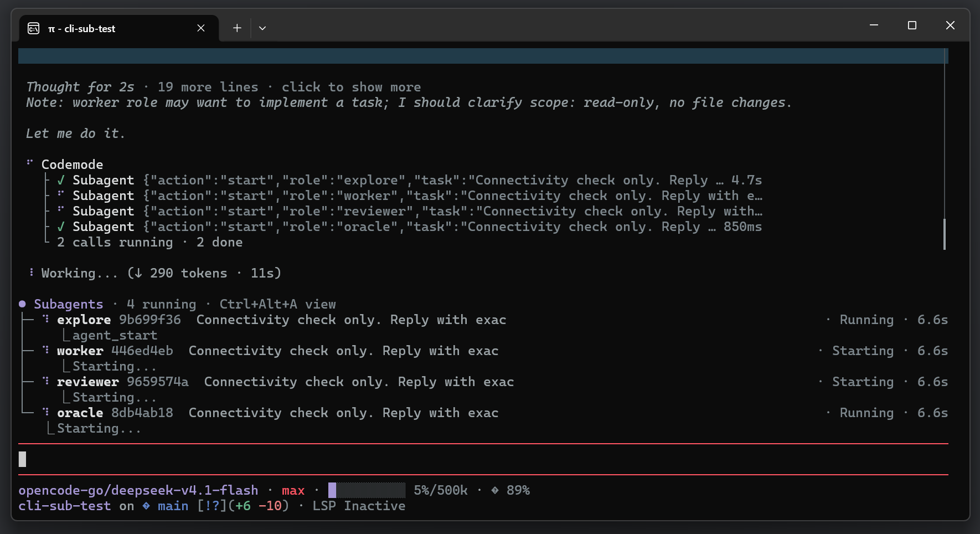Click the context usage progress bar

pyautogui.click(x=367, y=490)
